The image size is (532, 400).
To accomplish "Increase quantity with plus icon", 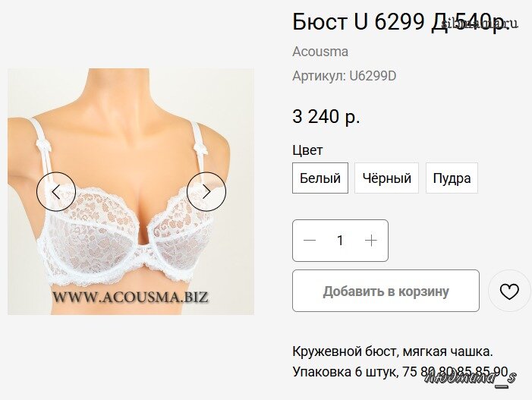I will tap(371, 241).
